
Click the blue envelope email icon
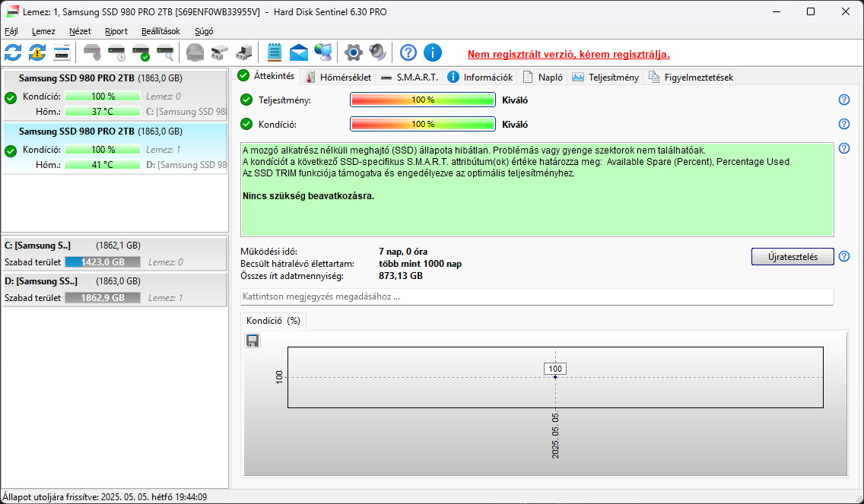pyautogui.click(x=299, y=52)
